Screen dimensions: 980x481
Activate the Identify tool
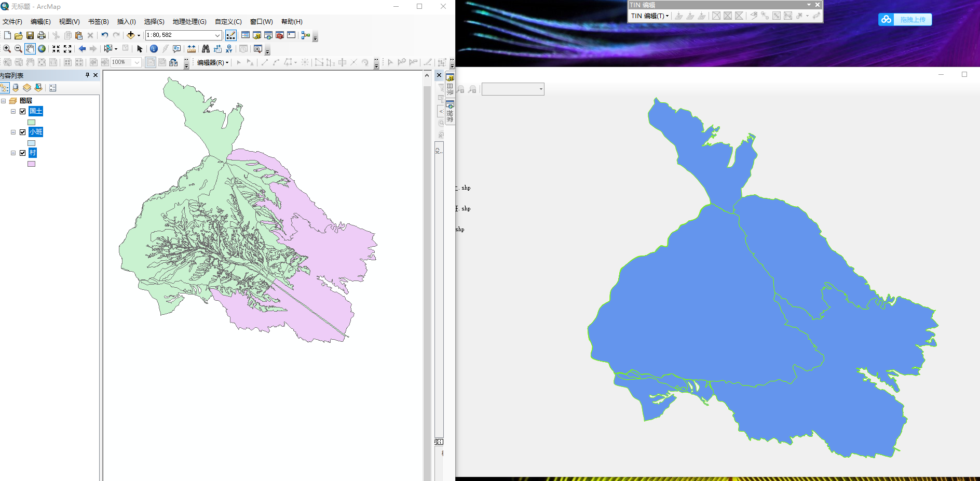(154, 49)
